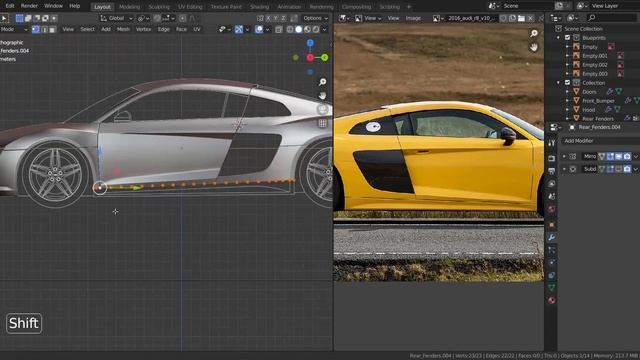Screen dimensions: 640x360
Task: Open the Material properties tab
Action: 551,300
